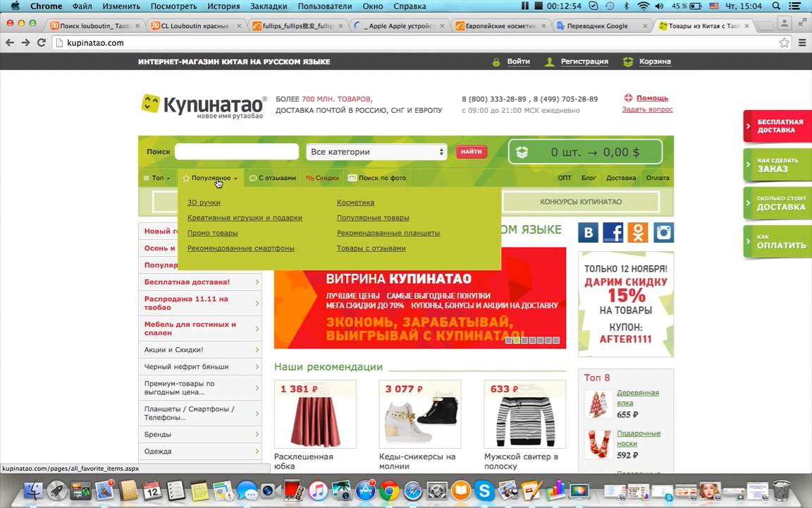Click Задать вопрос link

(x=647, y=109)
